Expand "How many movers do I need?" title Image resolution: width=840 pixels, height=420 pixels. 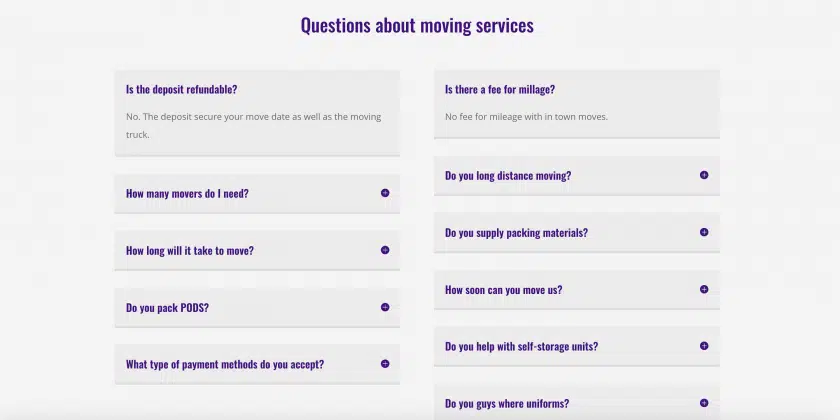click(x=187, y=193)
